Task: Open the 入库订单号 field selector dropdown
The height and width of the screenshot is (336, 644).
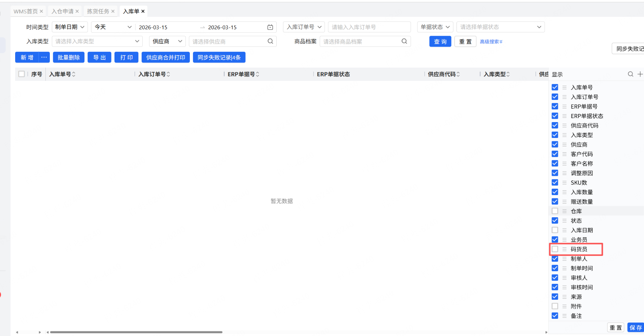Action: [304, 27]
